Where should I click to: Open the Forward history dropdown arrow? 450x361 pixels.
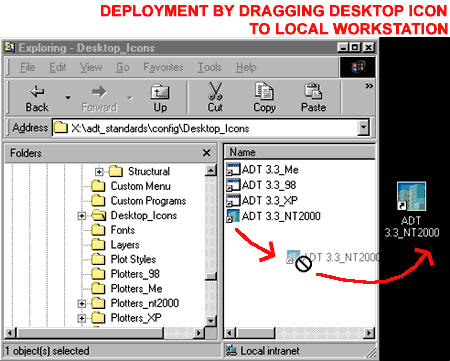tap(130, 98)
